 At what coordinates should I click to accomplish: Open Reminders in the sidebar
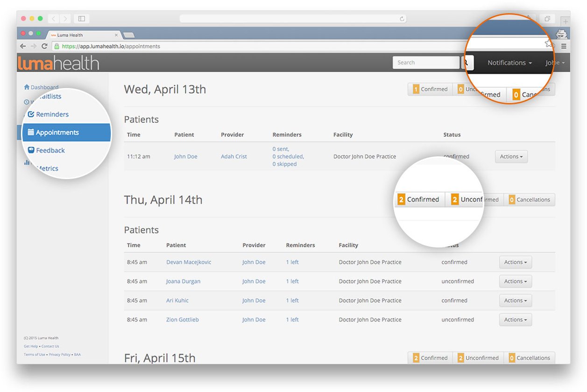(53, 114)
